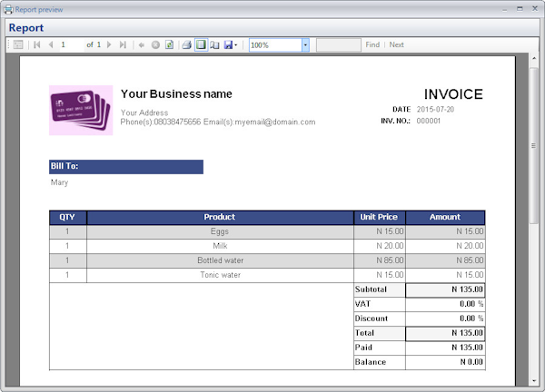
Task: Click Milk unit price N 20.00
Action: click(379, 246)
